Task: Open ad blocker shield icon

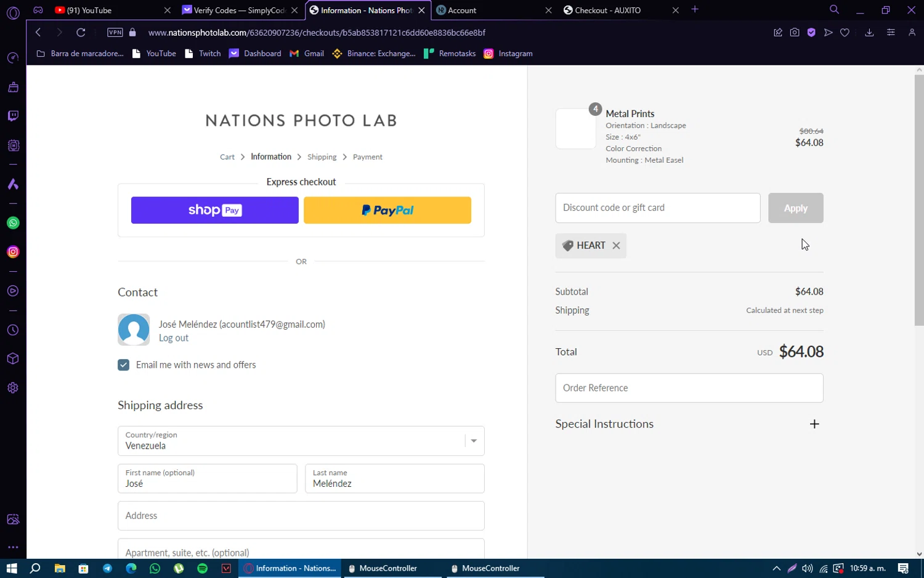Action: click(811, 33)
